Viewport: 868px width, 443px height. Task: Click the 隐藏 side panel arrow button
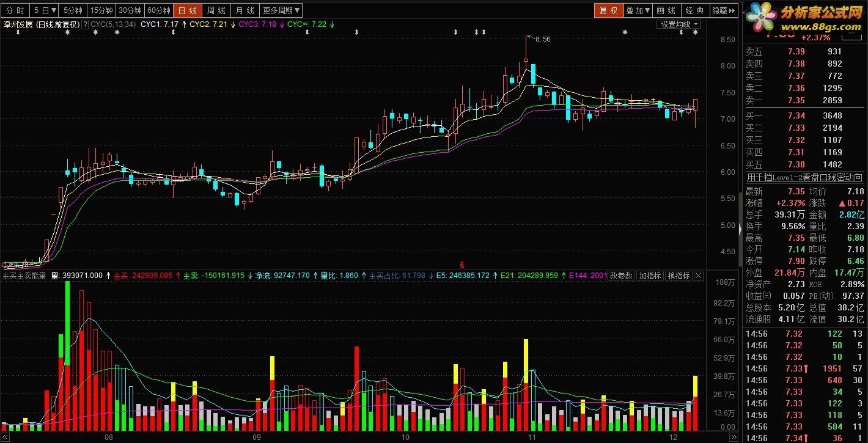[x=724, y=10]
